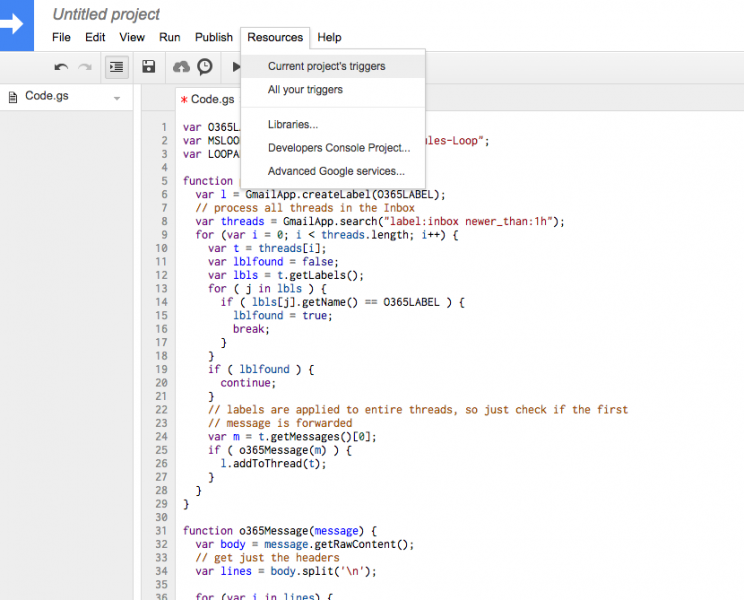Switch to the Code.gs editor tab

click(x=212, y=100)
